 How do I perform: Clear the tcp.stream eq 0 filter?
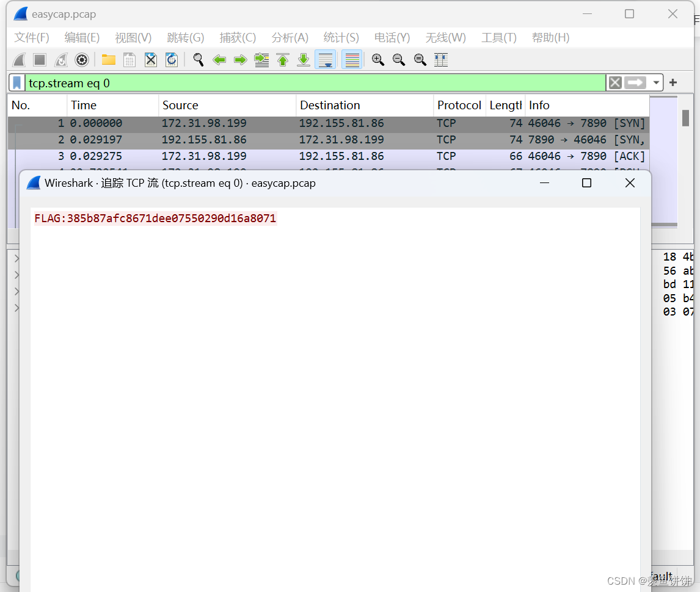tap(614, 82)
